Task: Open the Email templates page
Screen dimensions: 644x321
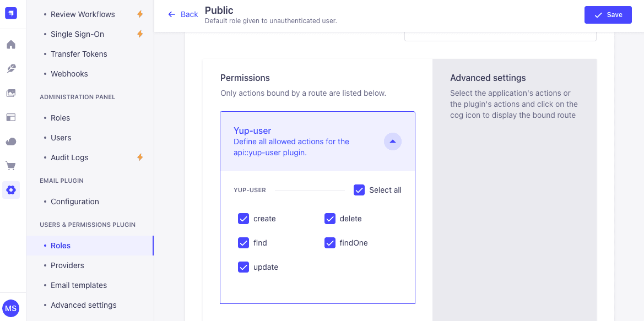Action: [79, 285]
